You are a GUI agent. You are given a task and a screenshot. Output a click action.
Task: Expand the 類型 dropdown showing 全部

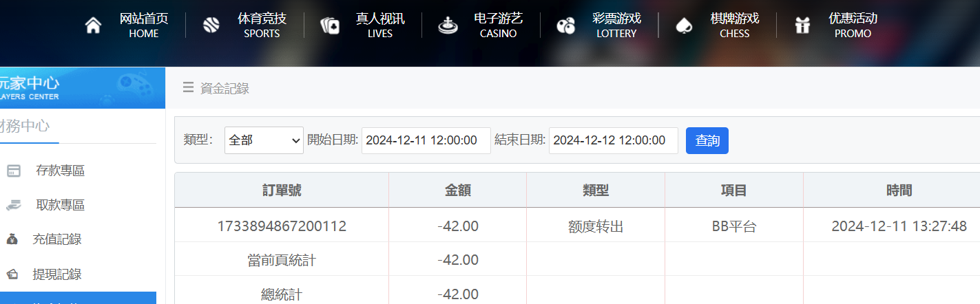[x=264, y=140]
